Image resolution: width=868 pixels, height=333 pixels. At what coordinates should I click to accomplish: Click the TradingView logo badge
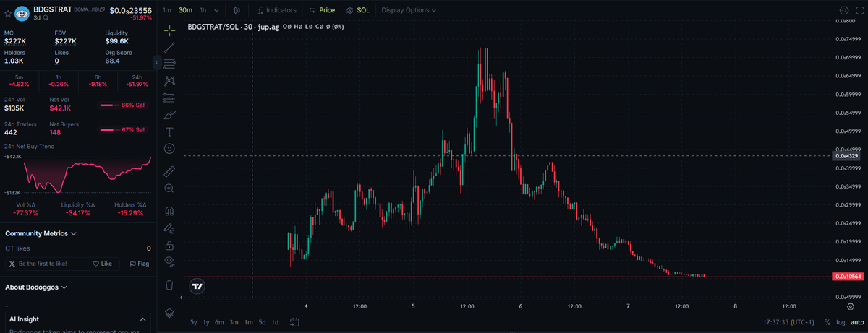coord(197,287)
